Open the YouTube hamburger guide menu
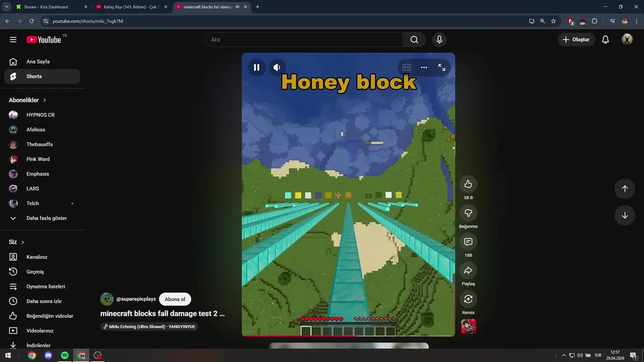This screenshot has height=362, width=644. (x=13, y=40)
